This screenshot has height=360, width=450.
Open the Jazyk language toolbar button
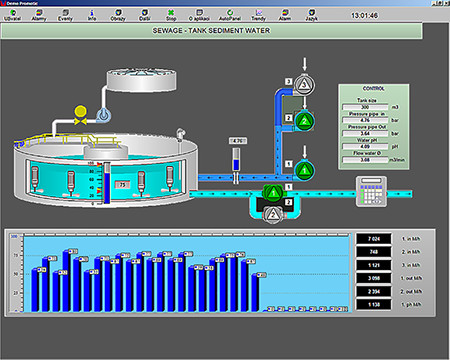(311, 15)
